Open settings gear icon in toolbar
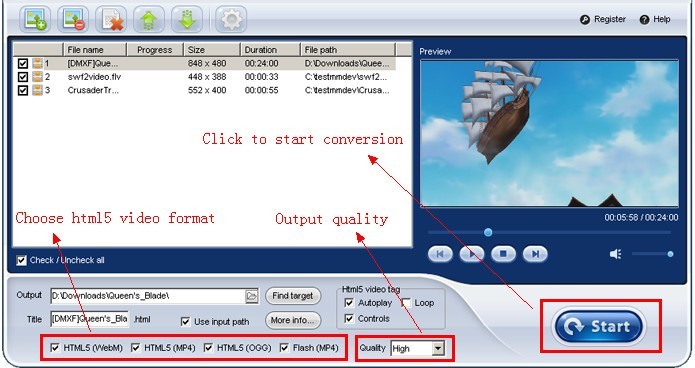Screen dimensions: 695x368 click(231, 20)
